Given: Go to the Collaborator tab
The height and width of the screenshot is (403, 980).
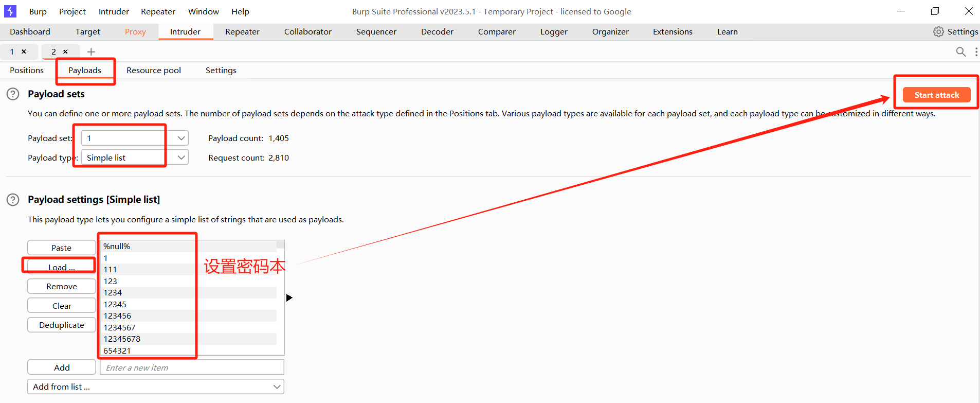Looking at the screenshot, I should [308, 32].
